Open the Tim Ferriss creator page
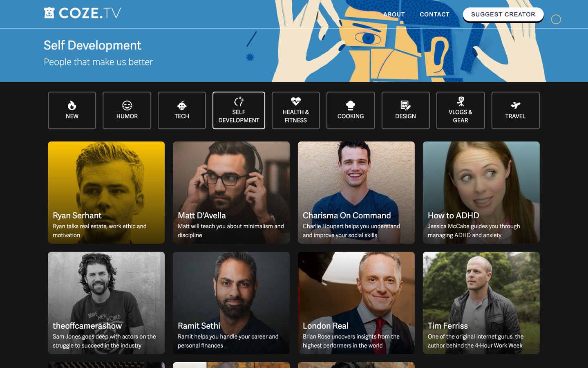This screenshot has width=588, height=368. pos(481,303)
